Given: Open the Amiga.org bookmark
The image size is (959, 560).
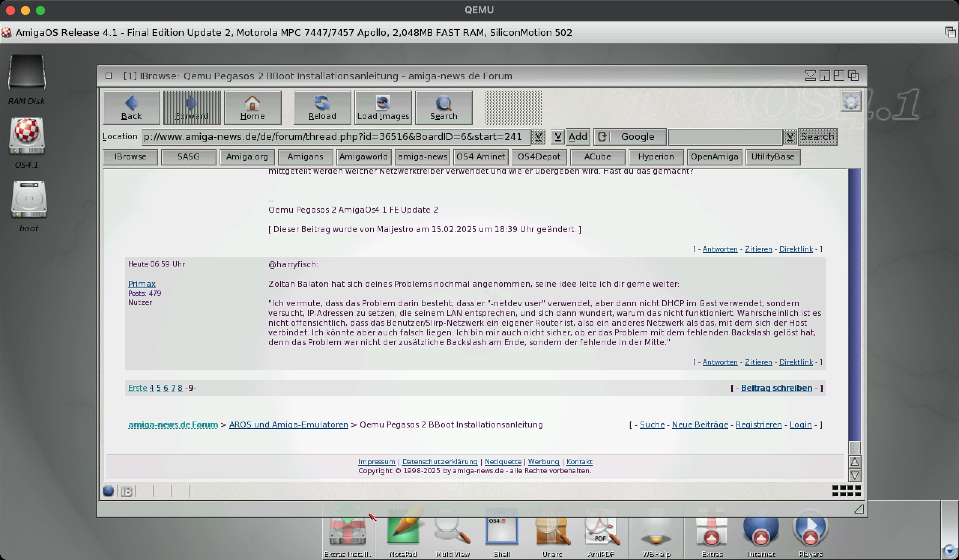Looking at the screenshot, I should [247, 157].
